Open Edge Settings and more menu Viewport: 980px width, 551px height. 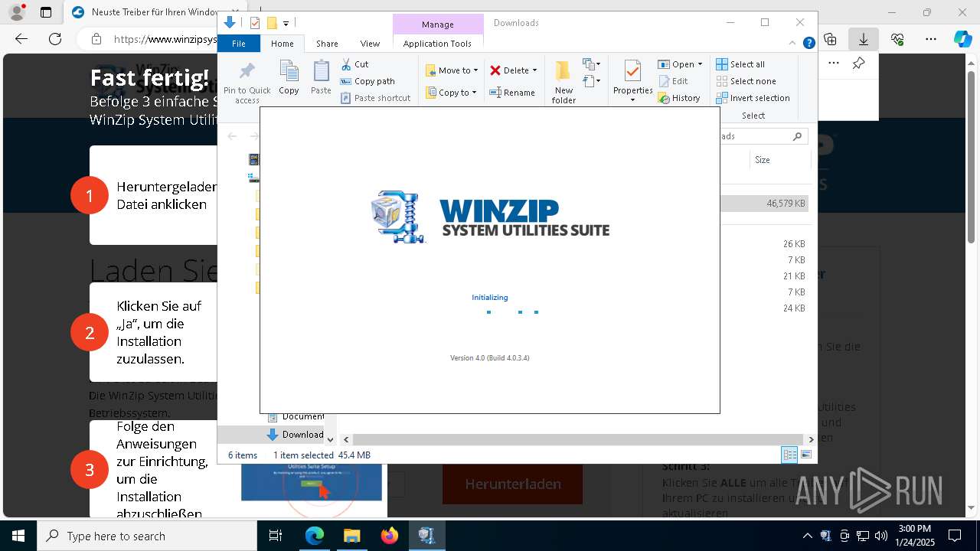(x=931, y=39)
